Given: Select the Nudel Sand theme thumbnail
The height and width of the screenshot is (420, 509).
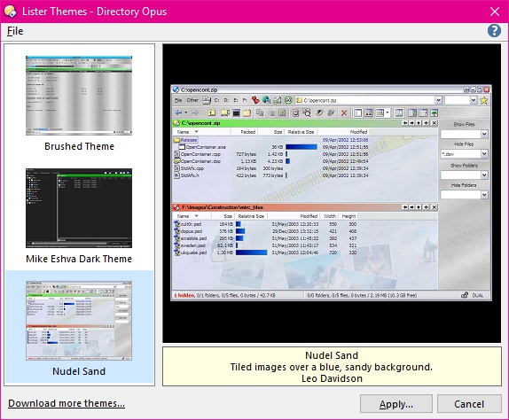Looking at the screenshot, I should click(79, 321).
